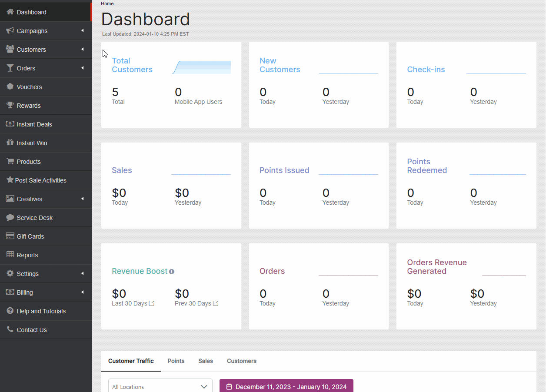Open the Total Customers card title

point(132,65)
